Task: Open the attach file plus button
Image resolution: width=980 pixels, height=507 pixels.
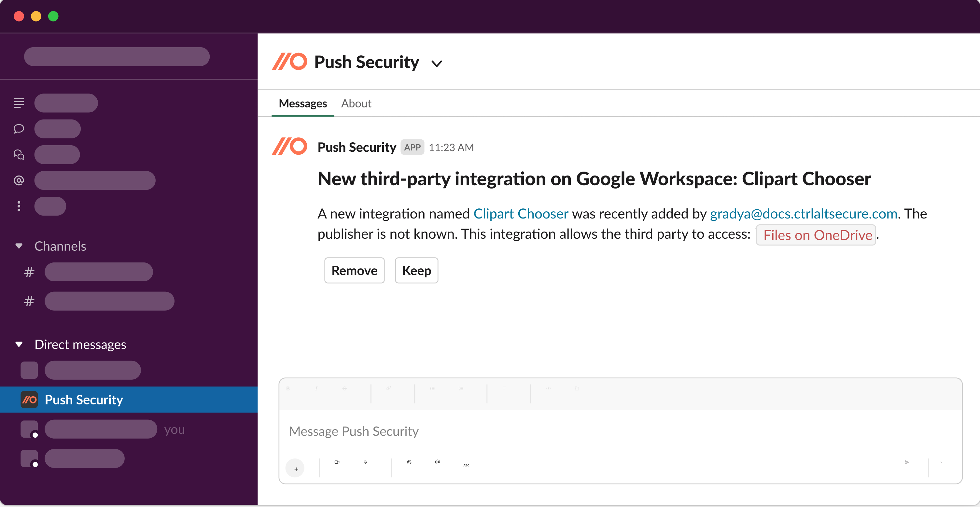Action: click(296, 468)
